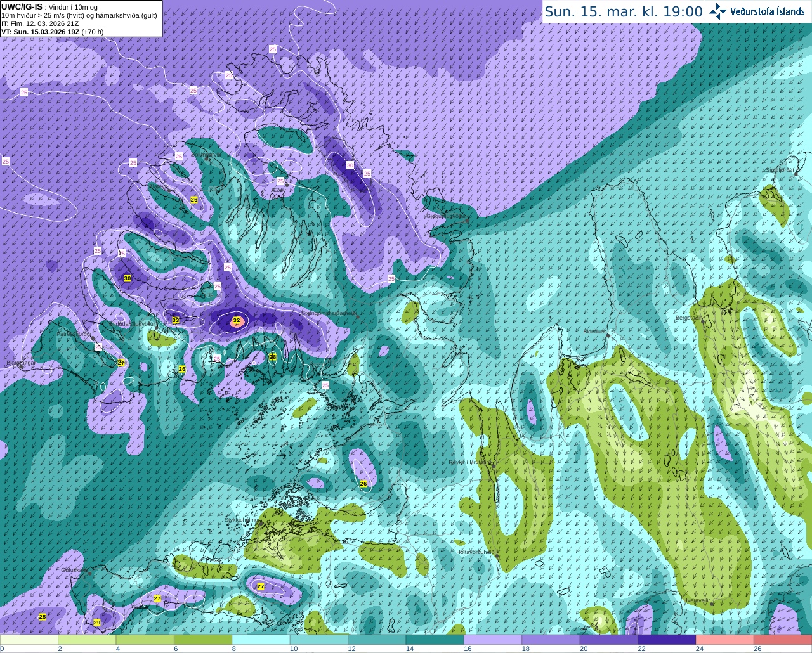Pick the dark indigo 22–24 legend swatch
Image resolution: width=812 pixels, height=653 pixels.
point(667,640)
